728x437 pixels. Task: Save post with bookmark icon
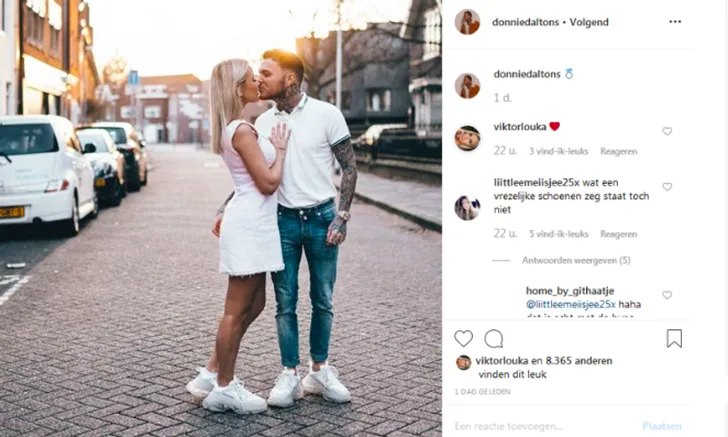coord(674,339)
